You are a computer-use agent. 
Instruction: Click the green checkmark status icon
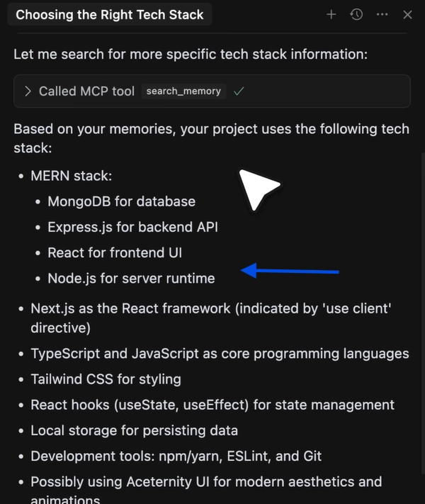[239, 91]
